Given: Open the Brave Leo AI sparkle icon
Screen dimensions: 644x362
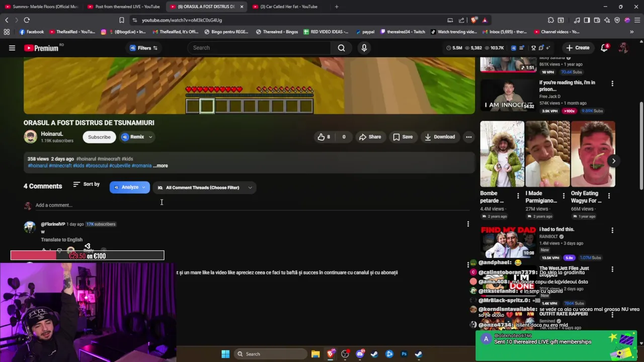Looking at the screenshot, I should pyautogui.click(x=607, y=20).
